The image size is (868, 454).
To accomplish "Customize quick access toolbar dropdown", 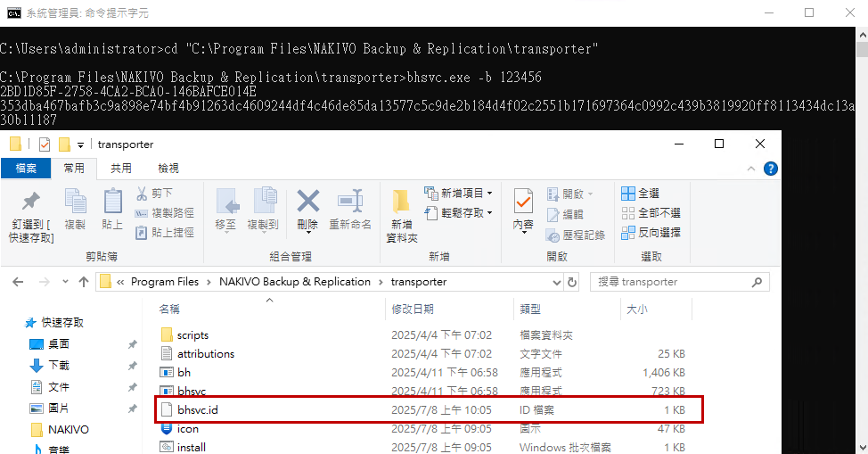I will click(80, 145).
